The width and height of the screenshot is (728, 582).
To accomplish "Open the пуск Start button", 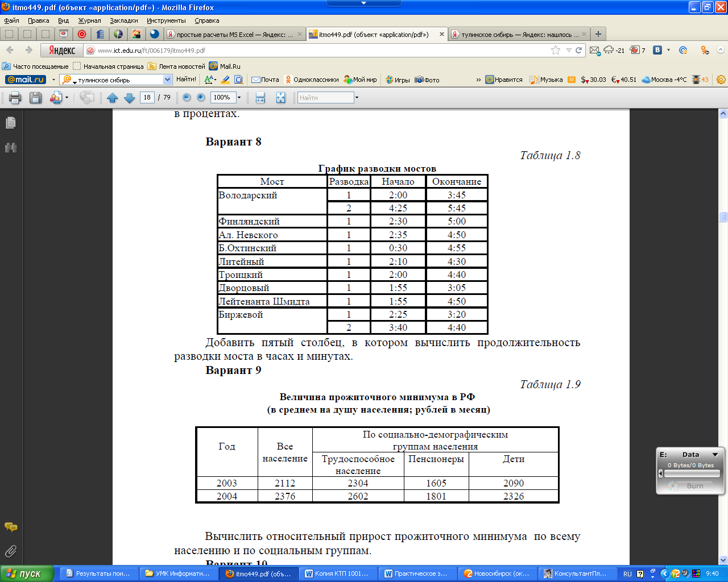I will (27, 573).
